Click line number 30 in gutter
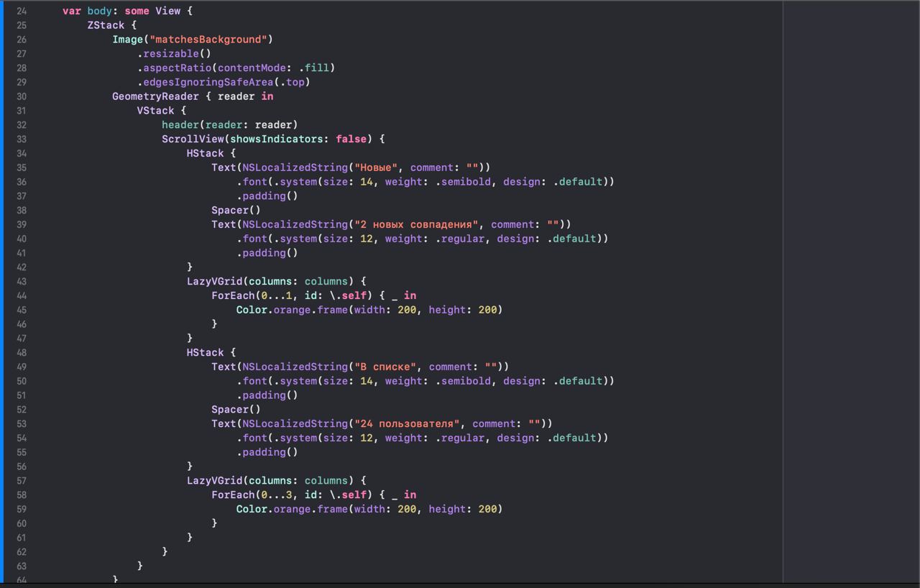Image resolution: width=920 pixels, height=588 pixels. [21, 96]
